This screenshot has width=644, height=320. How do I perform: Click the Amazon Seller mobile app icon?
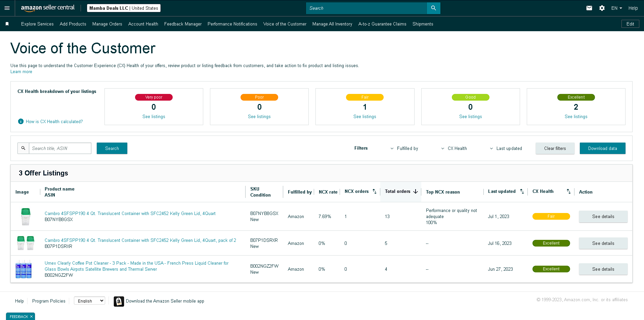pos(119,301)
